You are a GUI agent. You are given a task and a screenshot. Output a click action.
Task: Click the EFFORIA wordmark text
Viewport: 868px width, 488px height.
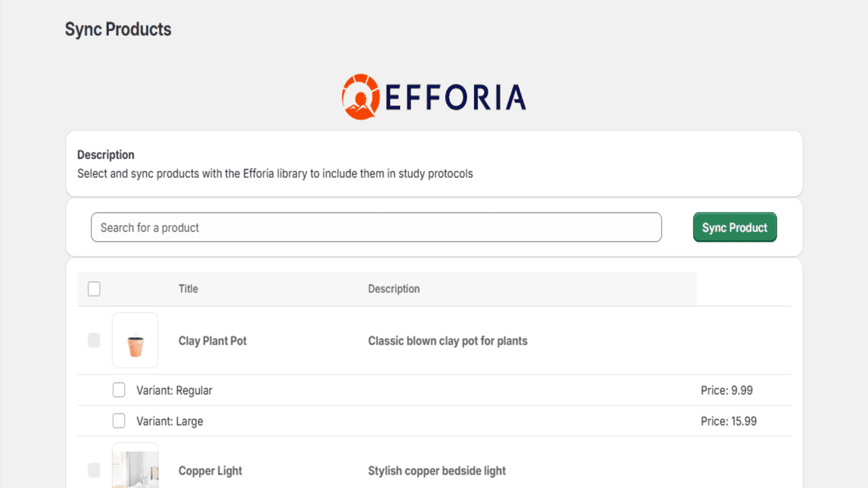(456, 98)
